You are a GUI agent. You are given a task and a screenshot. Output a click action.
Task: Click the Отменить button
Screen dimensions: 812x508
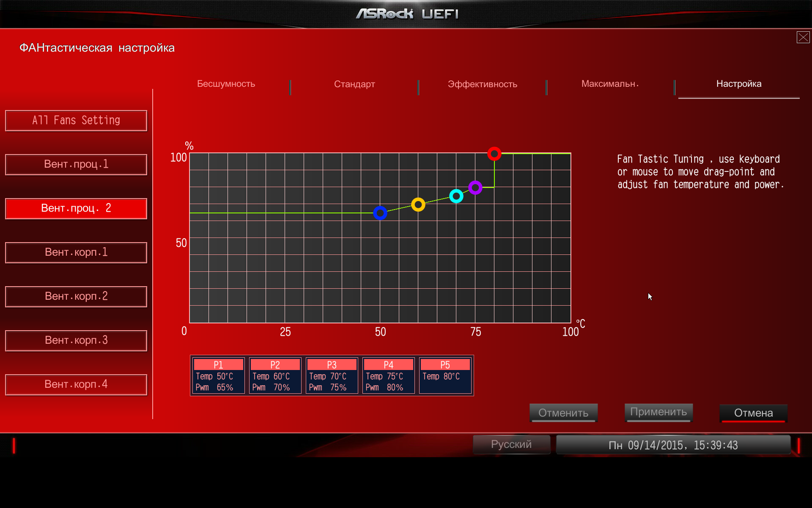pyautogui.click(x=563, y=413)
